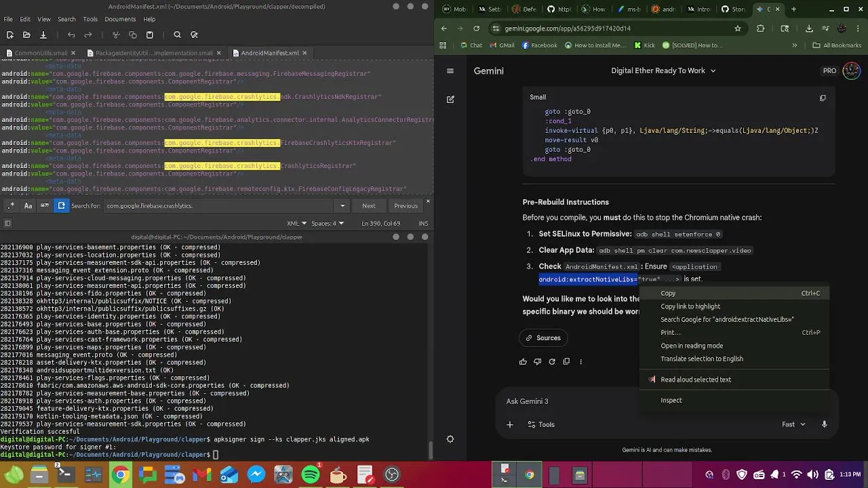Show more bookmarks chevron

tap(795, 45)
